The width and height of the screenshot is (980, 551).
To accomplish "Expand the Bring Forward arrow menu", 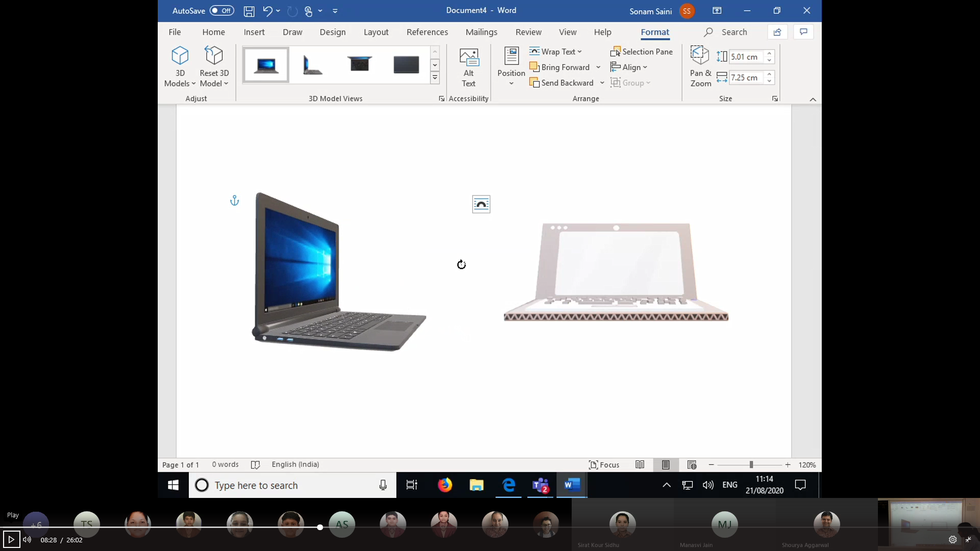I will coord(598,67).
